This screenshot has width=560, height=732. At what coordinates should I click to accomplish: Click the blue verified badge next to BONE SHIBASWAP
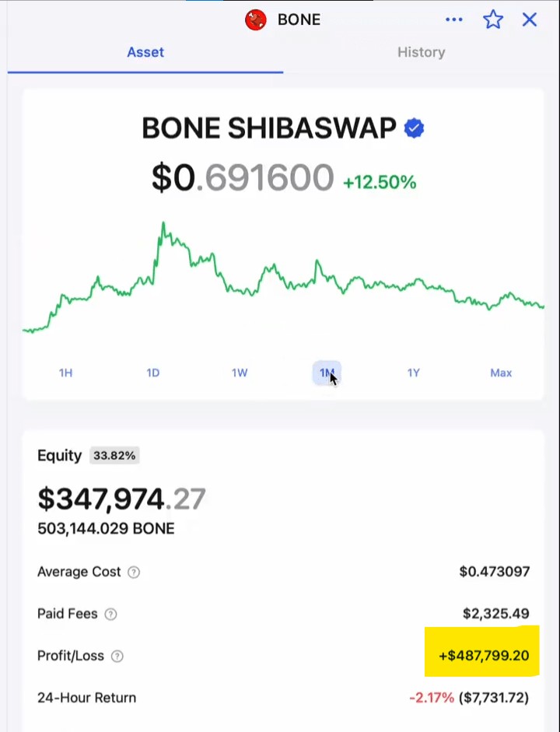[x=414, y=128]
